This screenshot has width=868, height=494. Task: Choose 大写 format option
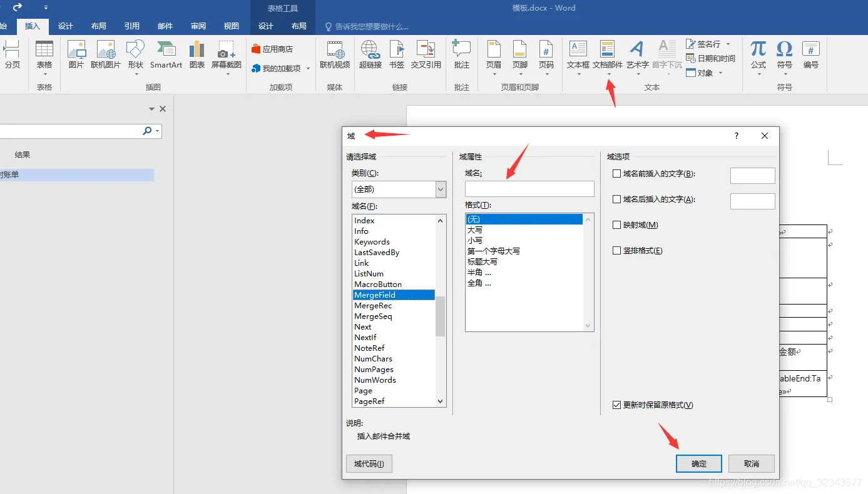pyautogui.click(x=524, y=229)
